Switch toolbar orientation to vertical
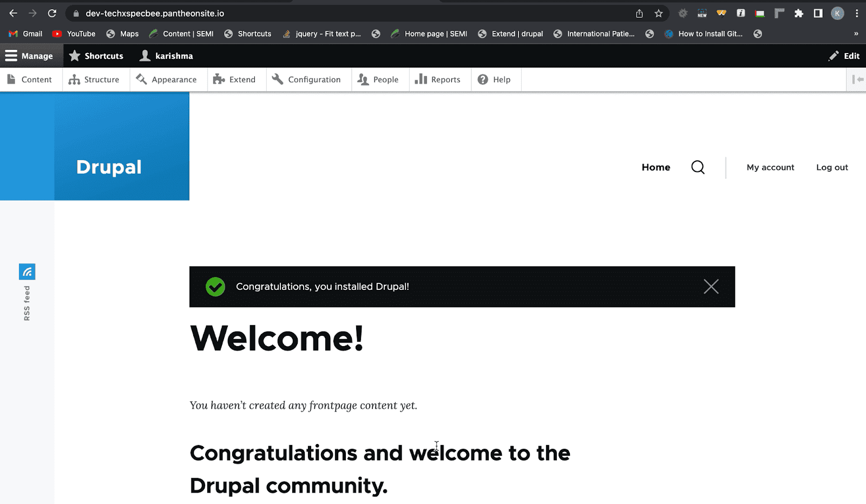866x504 pixels. 857,79
